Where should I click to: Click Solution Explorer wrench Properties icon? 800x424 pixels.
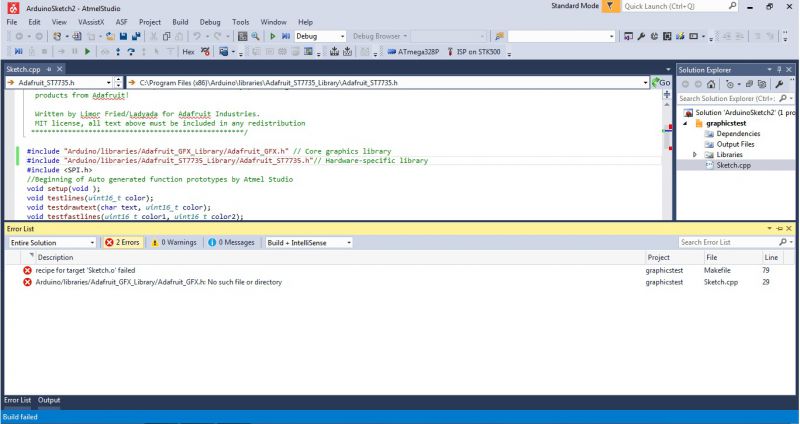pos(779,84)
